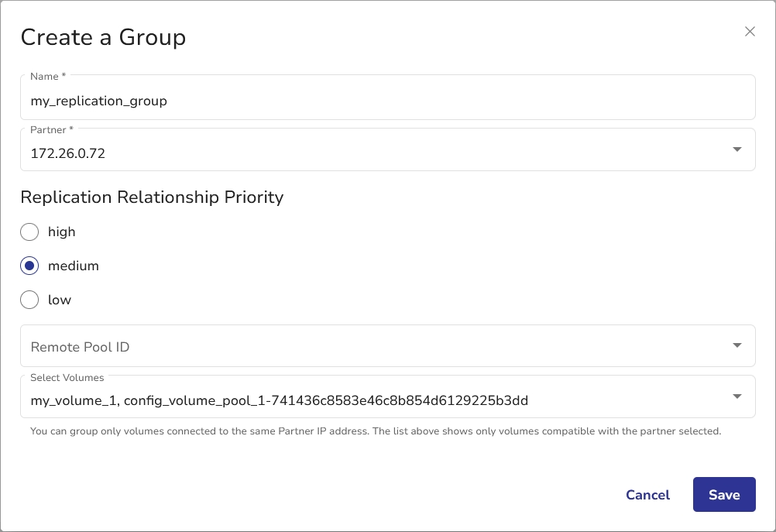Click the 'low' priority text label
The height and width of the screenshot is (532, 776).
click(60, 300)
